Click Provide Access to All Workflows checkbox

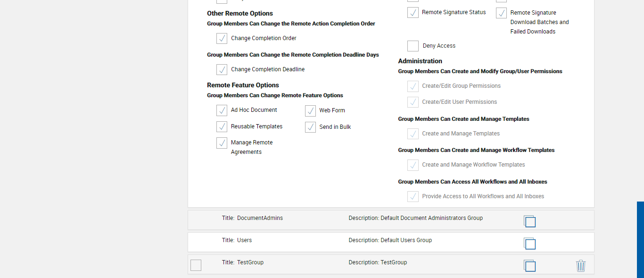pyautogui.click(x=413, y=196)
